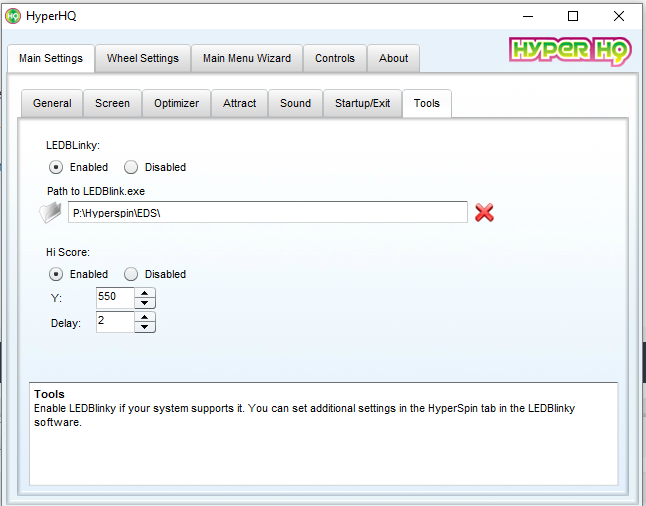Select the Screen sub-tab
Viewport: 646px width, 506px height.
[x=112, y=103]
